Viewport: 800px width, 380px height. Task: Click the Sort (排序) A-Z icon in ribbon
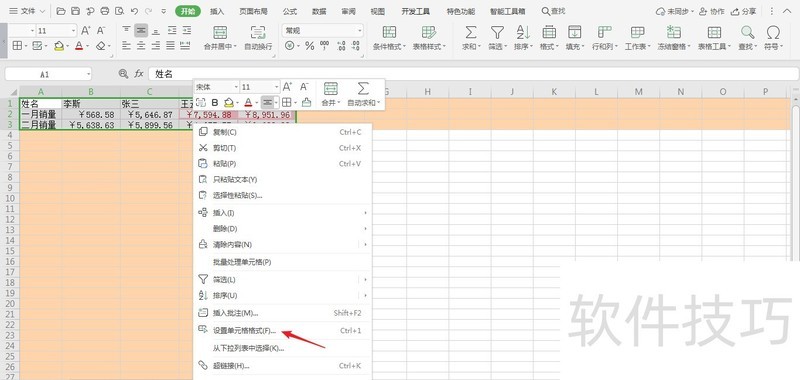[523, 33]
